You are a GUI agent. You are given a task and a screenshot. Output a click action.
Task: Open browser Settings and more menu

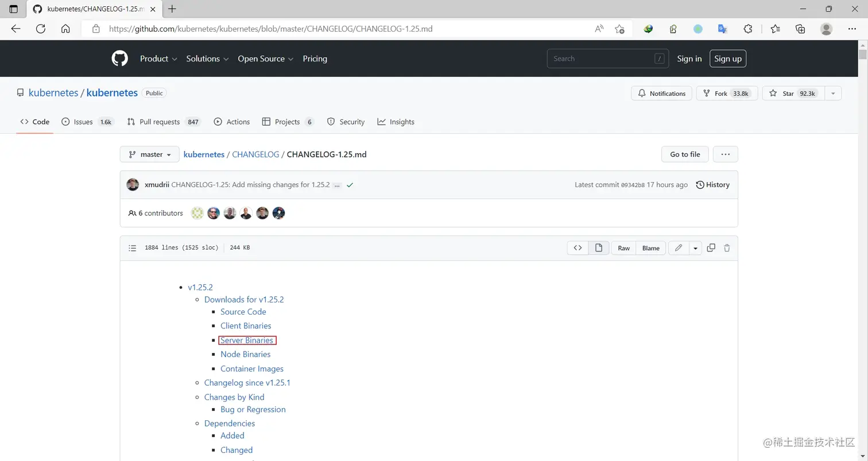pos(851,29)
